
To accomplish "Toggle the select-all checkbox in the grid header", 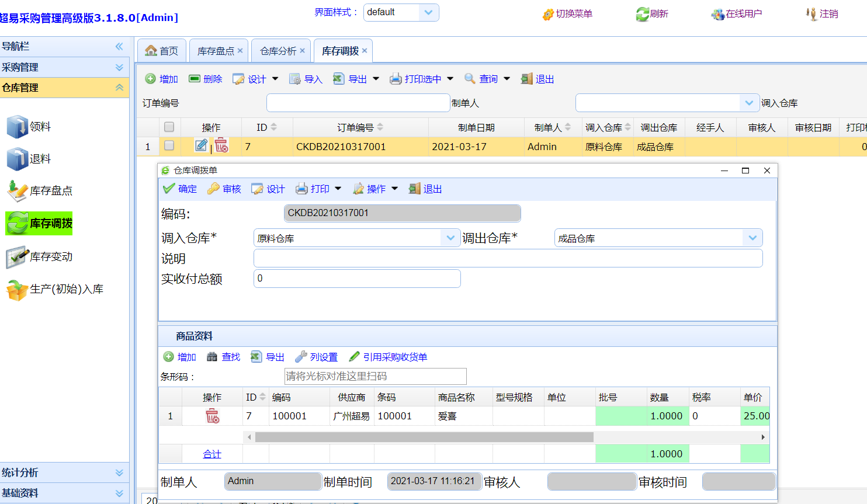I will tap(169, 127).
